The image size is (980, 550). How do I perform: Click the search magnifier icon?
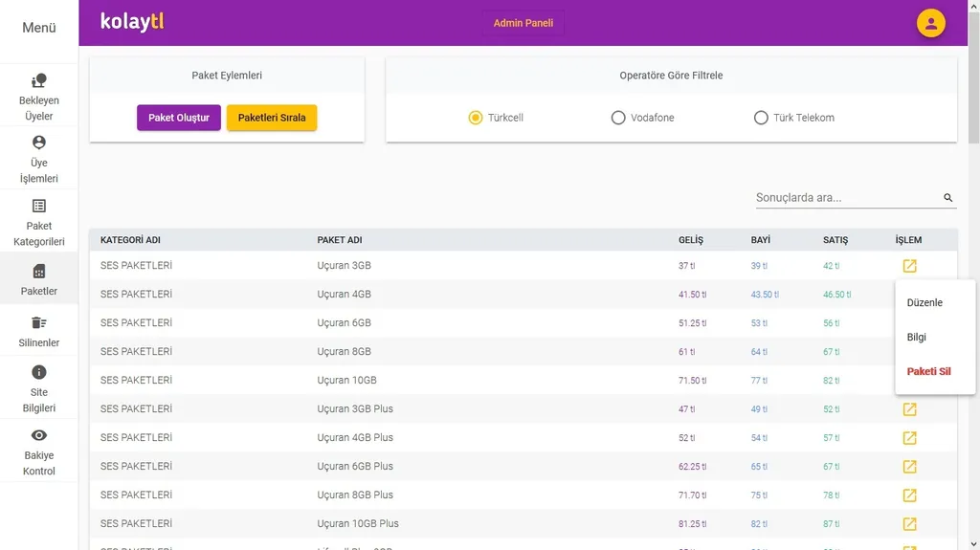[x=948, y=198]
